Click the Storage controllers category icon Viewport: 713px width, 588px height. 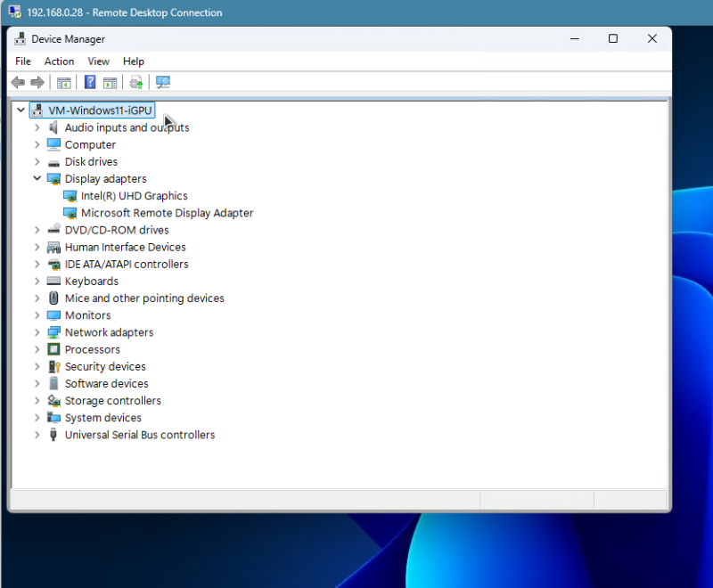[53, 400]
